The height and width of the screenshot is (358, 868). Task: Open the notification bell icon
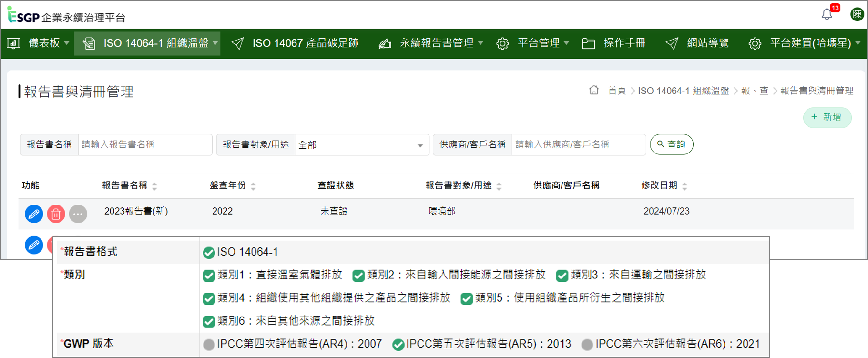point(827,14)
